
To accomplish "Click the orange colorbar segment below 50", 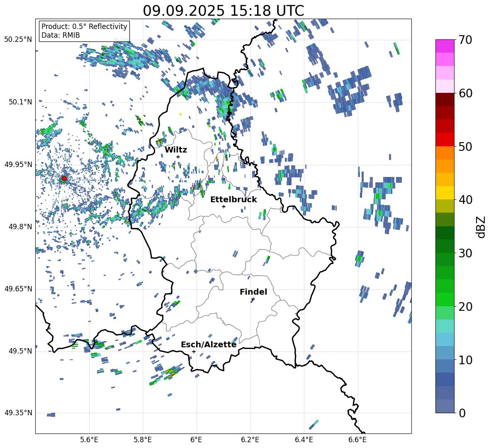I will tap(445, 153).
